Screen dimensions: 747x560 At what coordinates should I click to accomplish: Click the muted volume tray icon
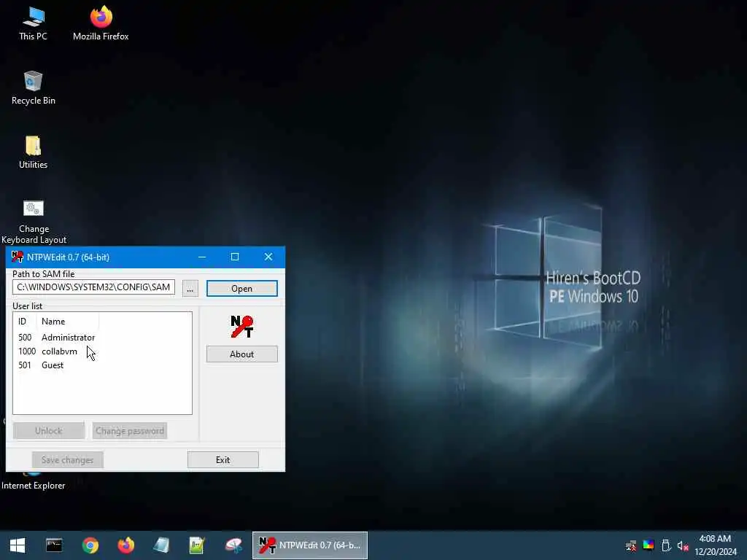pyautogui.click(x=683, y=545)
